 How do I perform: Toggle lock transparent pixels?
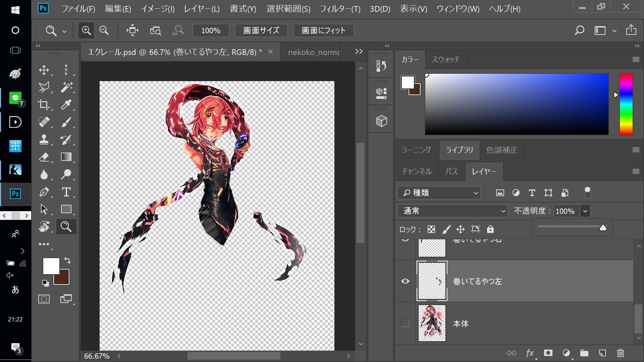[x=431, y=229]
